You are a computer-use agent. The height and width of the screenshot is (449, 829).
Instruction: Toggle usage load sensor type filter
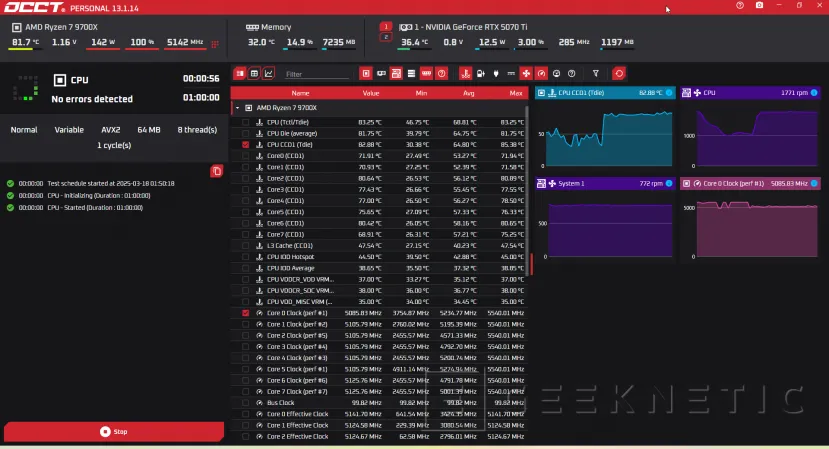click(556, 74)
